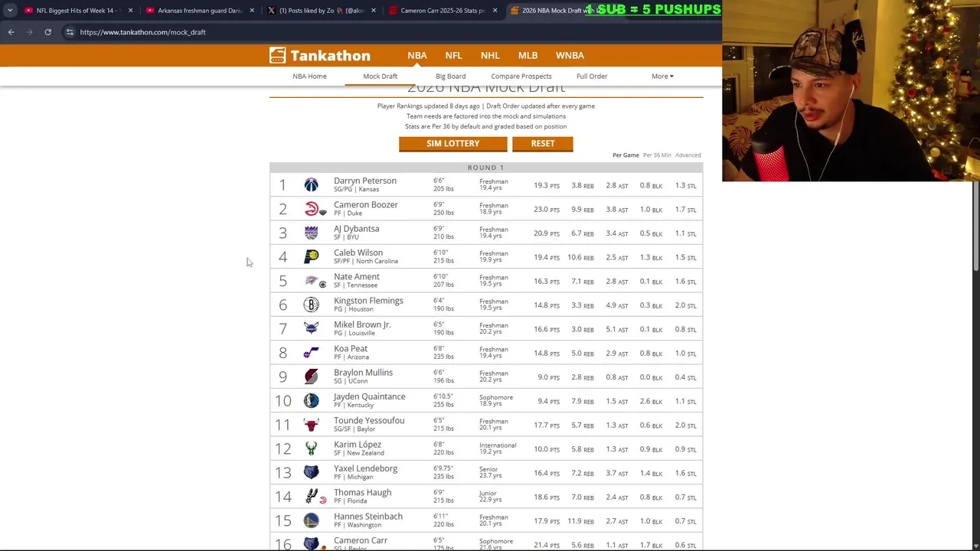Click Charlotte Hornets logo at pick 7
Viewport: 980px width, 551px height.
point(311,329)
